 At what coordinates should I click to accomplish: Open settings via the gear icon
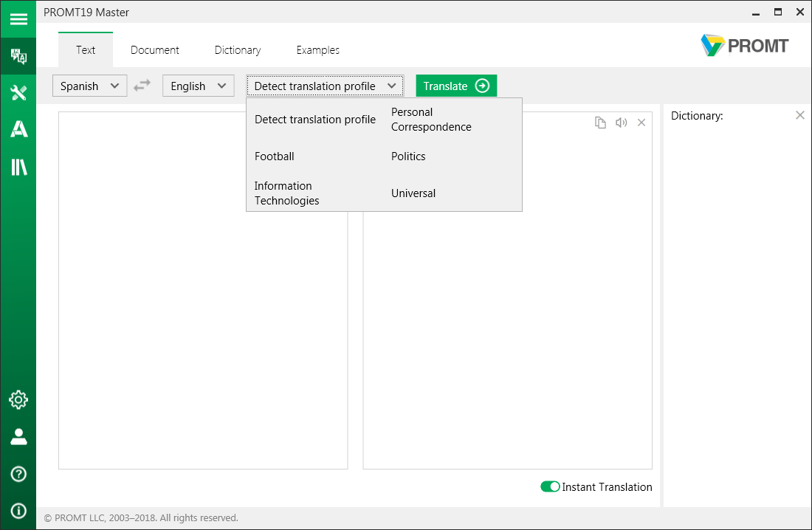(x=18, y=399)
